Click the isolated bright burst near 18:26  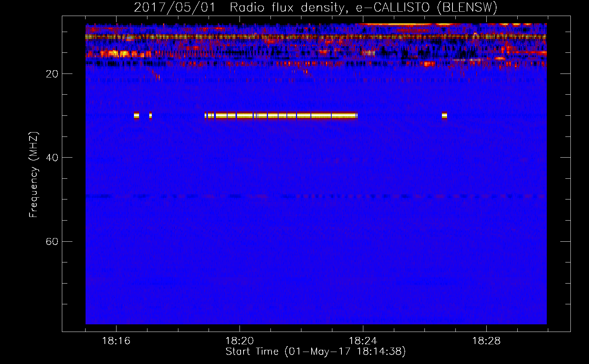[444, 115]
